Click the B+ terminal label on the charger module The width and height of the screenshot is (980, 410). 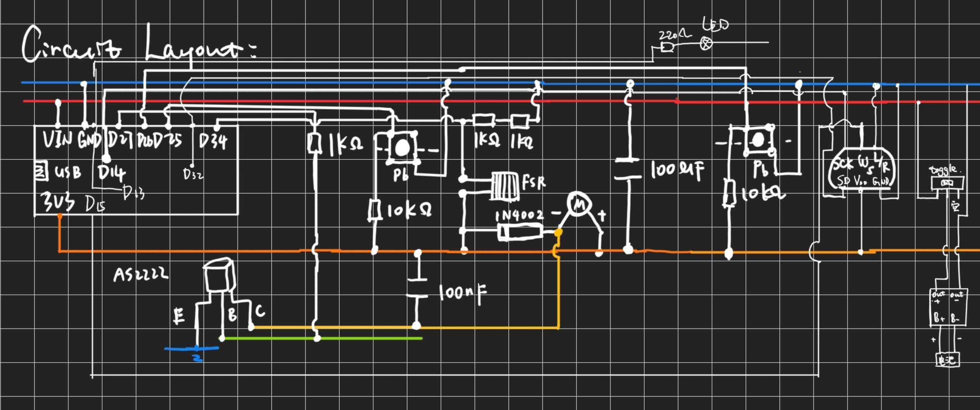[x=939, y=318]
